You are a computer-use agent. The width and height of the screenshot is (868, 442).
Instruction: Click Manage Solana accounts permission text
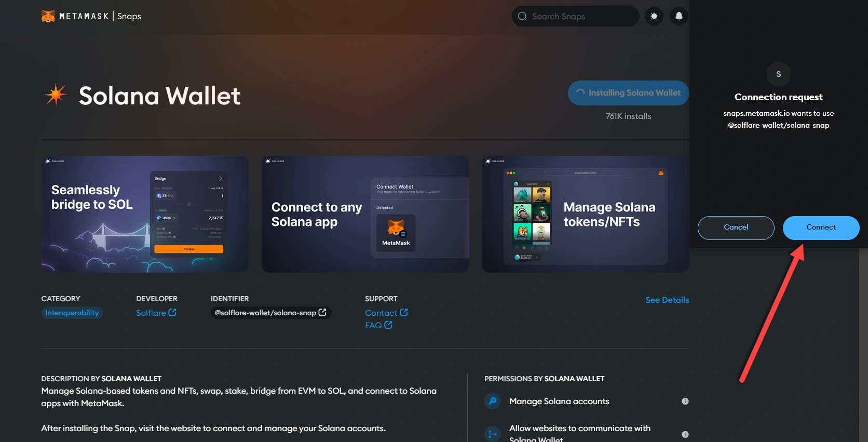point(559,401)
